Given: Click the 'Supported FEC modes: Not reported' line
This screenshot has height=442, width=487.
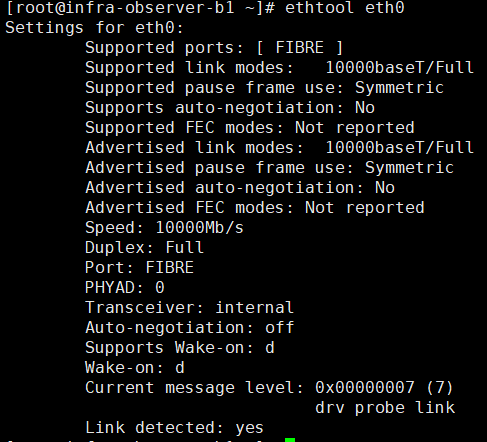Looking at the screenshot, I should [250, 128].
